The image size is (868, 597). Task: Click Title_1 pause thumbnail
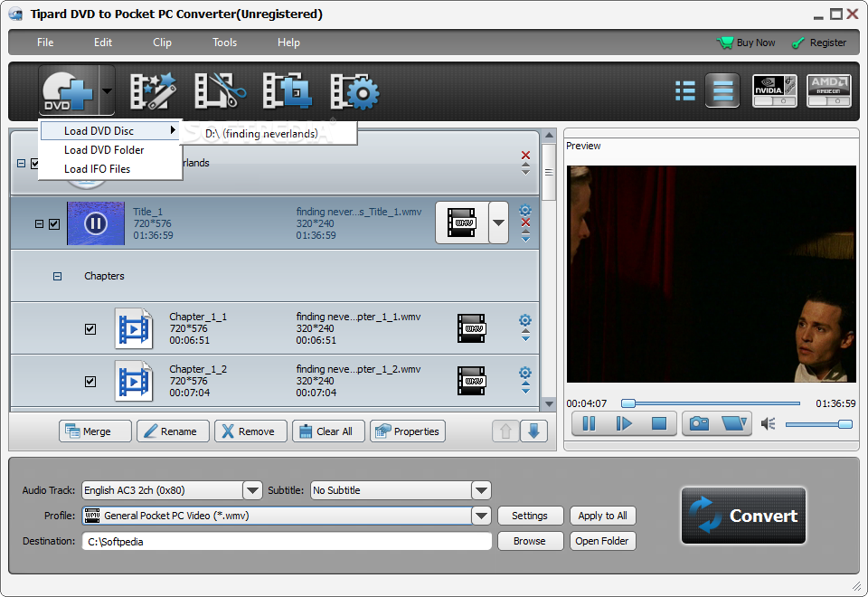96,223
